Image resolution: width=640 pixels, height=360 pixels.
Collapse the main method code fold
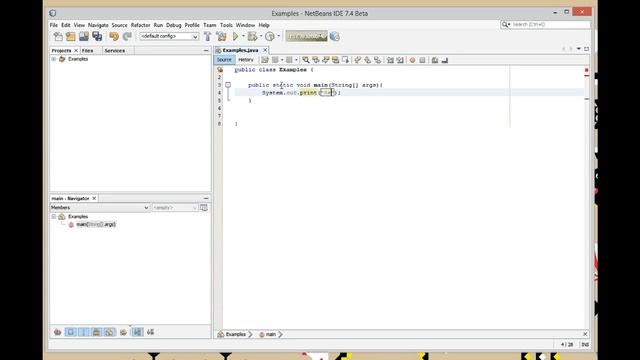pyautogui.click(x=228, y=85)
